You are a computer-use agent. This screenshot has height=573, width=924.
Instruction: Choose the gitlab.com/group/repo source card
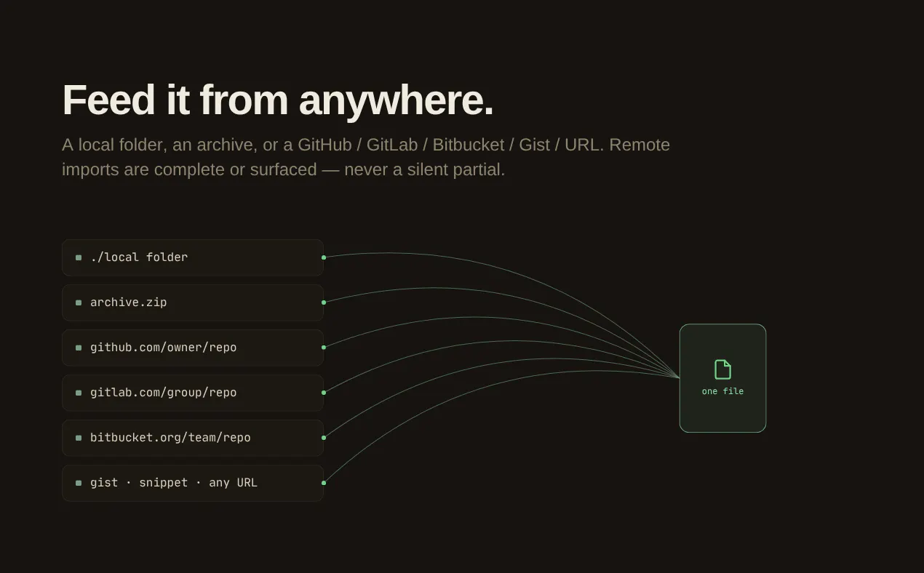coord(193,393)
